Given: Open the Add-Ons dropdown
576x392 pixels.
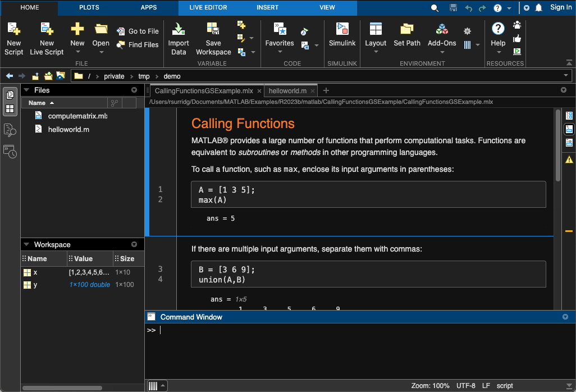Looking at the screenshot, I should tap(442, 52).
